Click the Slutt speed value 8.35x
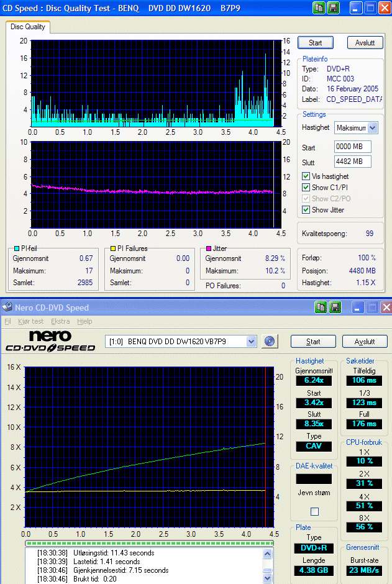The image size is (392, 584). click(314, 424)
